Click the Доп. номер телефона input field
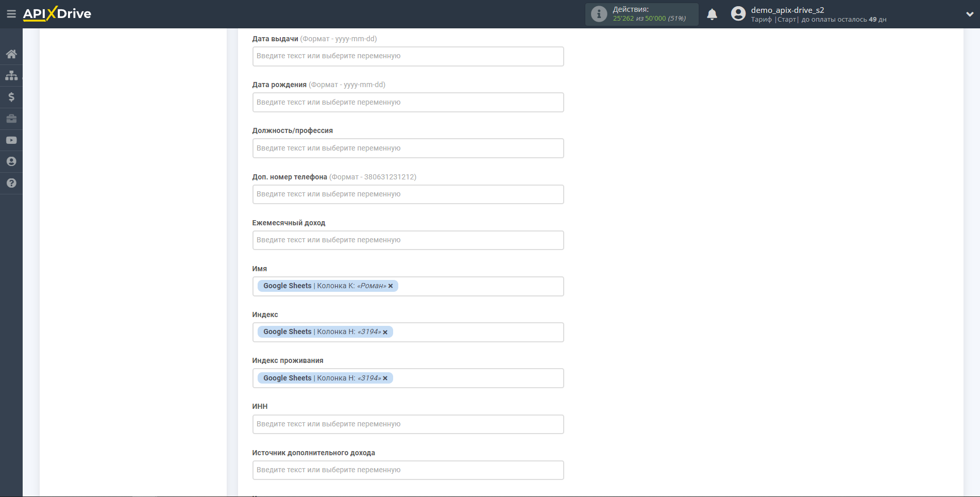980x497 pixels. click(x=408, y=194)
